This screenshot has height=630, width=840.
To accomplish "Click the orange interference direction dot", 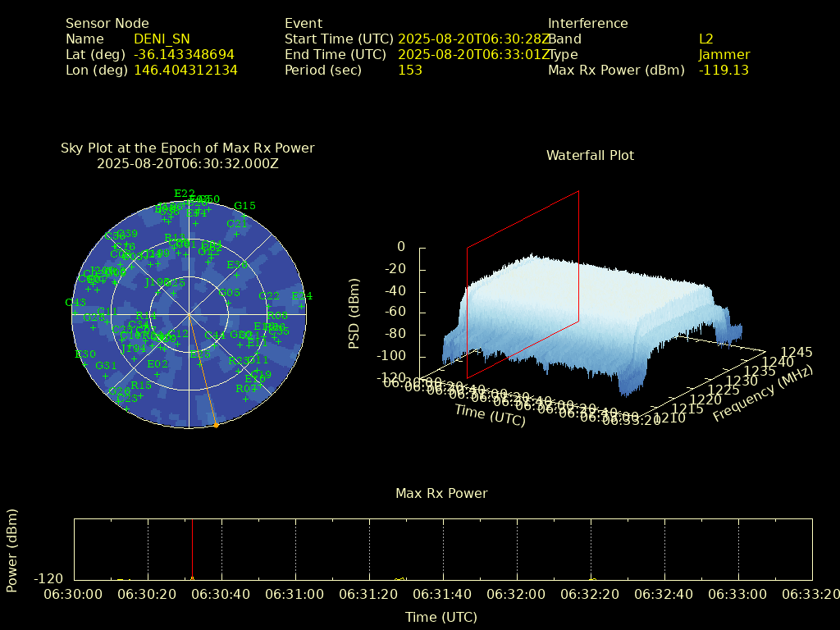I will coord(216,425).
